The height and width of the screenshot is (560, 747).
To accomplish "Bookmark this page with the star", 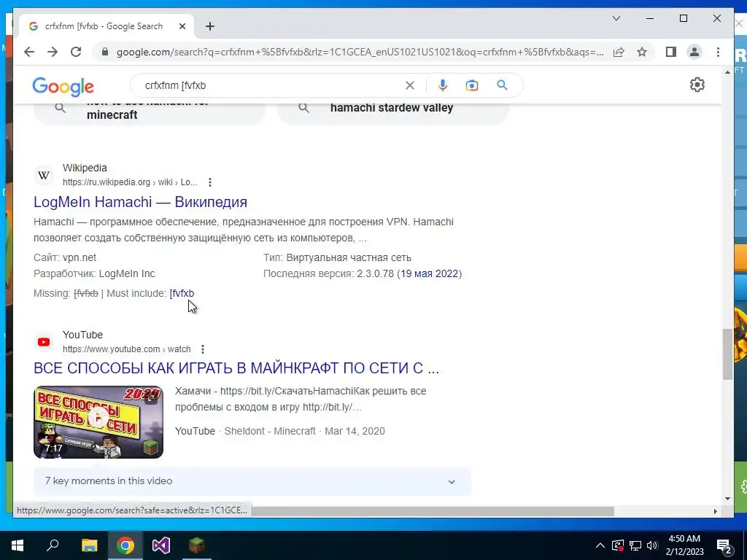I will pyautogui.click(x=642, y=52).
